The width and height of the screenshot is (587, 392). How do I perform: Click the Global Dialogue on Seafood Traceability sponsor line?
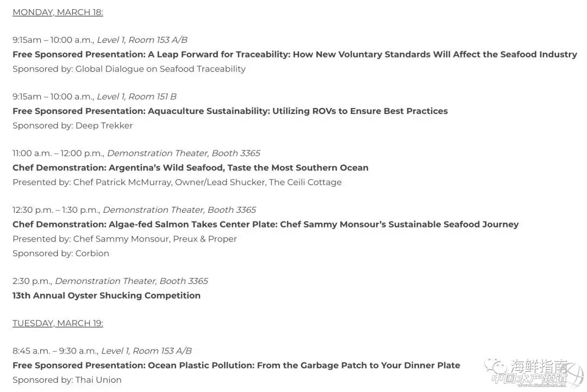pos(129,69)
